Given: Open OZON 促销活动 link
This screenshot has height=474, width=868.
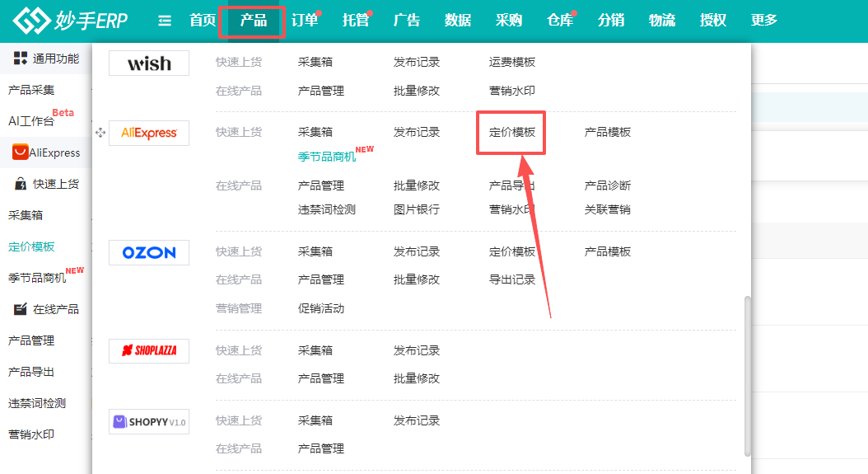Looking at the screenshot, I should pos(321,308).
